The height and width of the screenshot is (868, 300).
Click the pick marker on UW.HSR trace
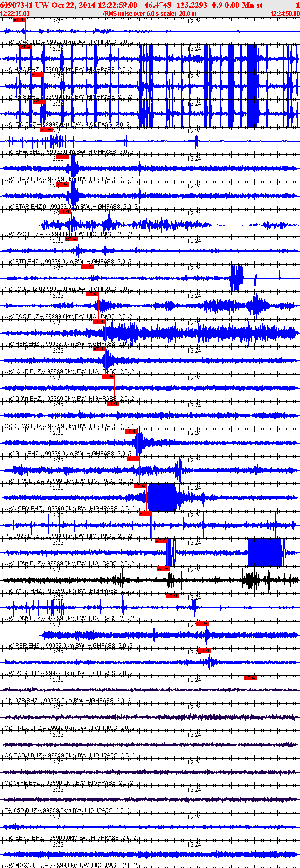click(x=99, y=321)
